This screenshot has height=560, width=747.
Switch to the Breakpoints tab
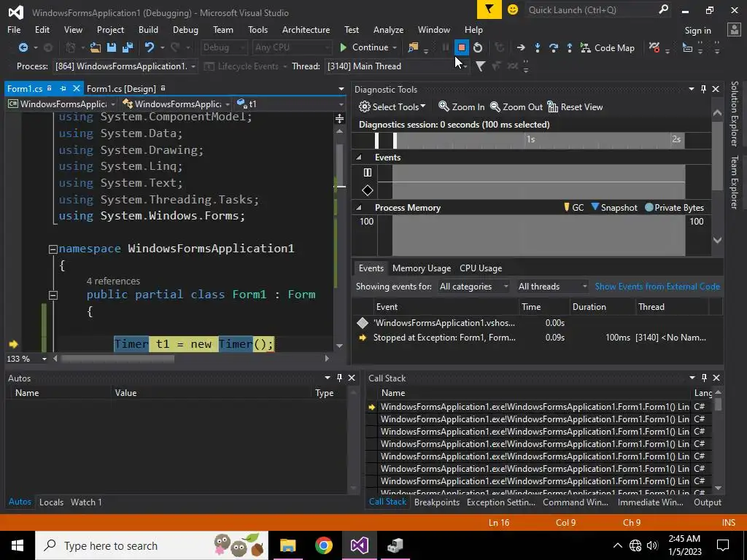(x=437, y=502)
